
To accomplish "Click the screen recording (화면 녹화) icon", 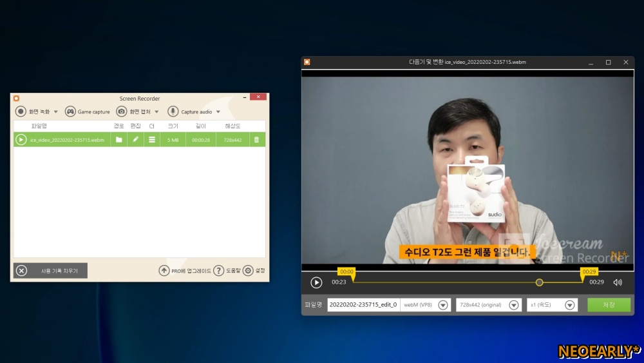I will click(x=21, y=112).
